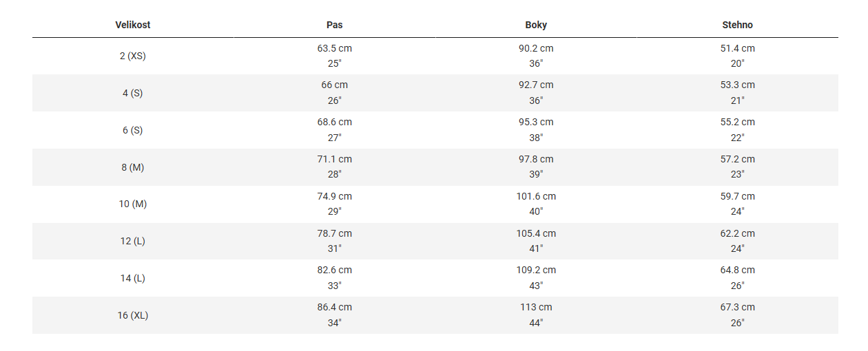Select the 12 (L) size row label
Image resolution: width=868 pixels, height=351 pixels.
tap(132, 241)
